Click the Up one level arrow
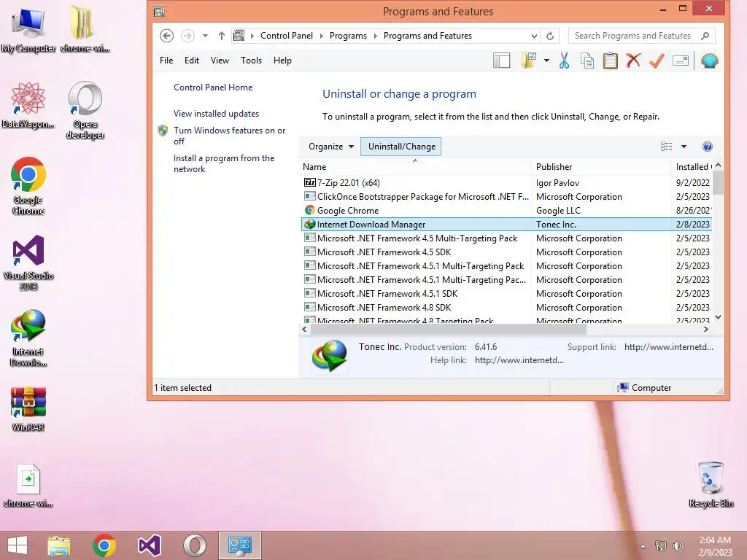Image resolution: width=747 pixels, height=560 pixels. (222, 36)
